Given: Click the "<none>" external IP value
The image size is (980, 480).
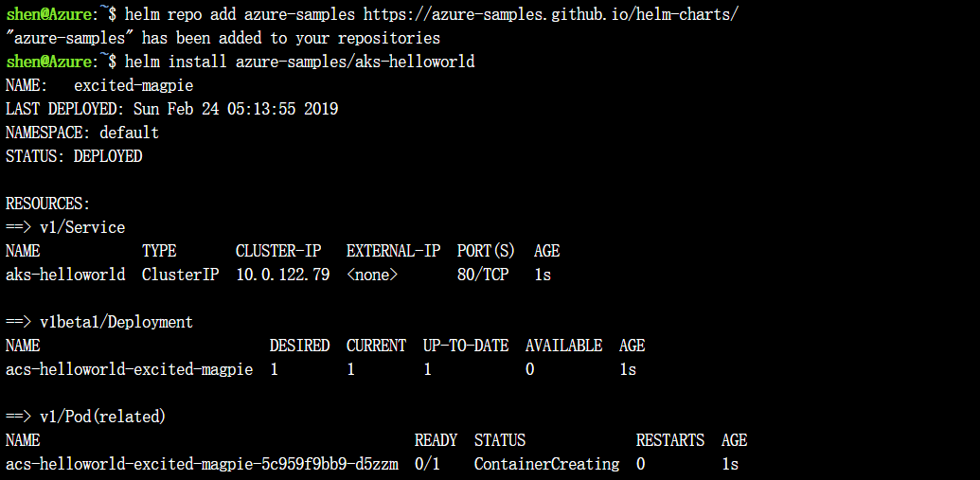Looking at the screenshot, I should pyautogui.click(x=372, y=275).
